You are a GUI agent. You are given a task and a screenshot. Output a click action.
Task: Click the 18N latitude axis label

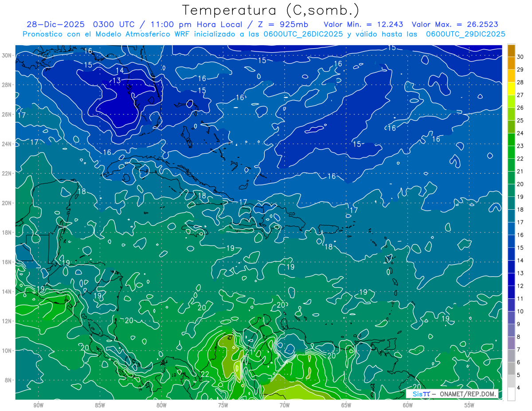pyautogui.click(x=8, y=232)
